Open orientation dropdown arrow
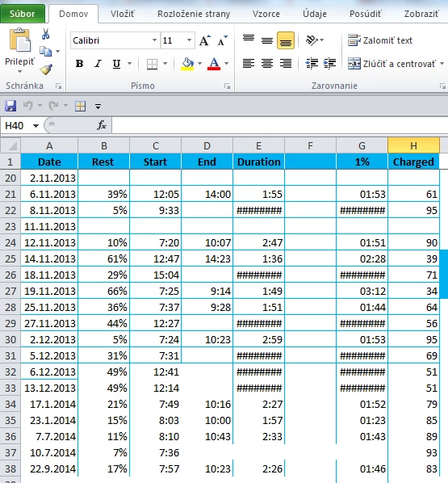Image resolution: width=448 pixels, height=483 pixels. coord(322,40)
